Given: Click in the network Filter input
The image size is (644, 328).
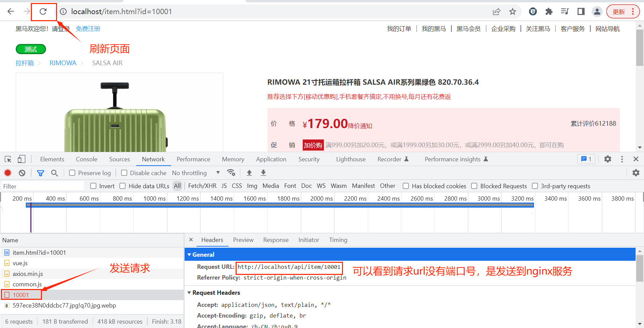Looking at the screenshot, I should [x=42, y=186].
